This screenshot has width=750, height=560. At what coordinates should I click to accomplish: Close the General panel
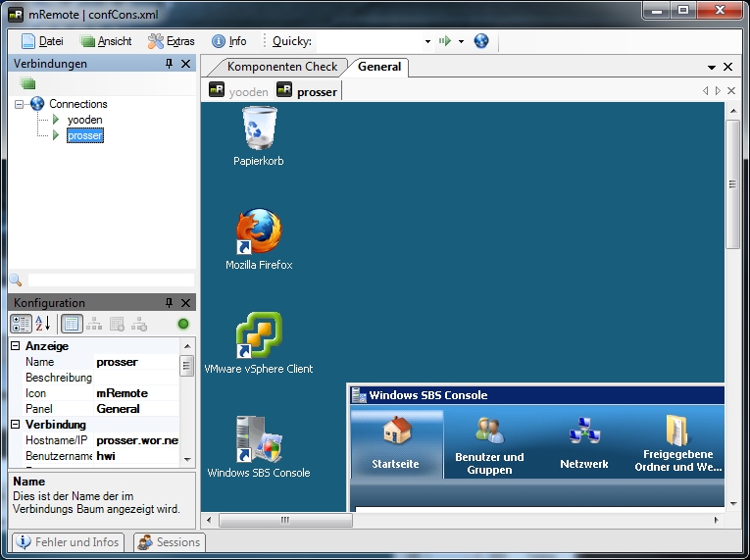coord(728,67)
